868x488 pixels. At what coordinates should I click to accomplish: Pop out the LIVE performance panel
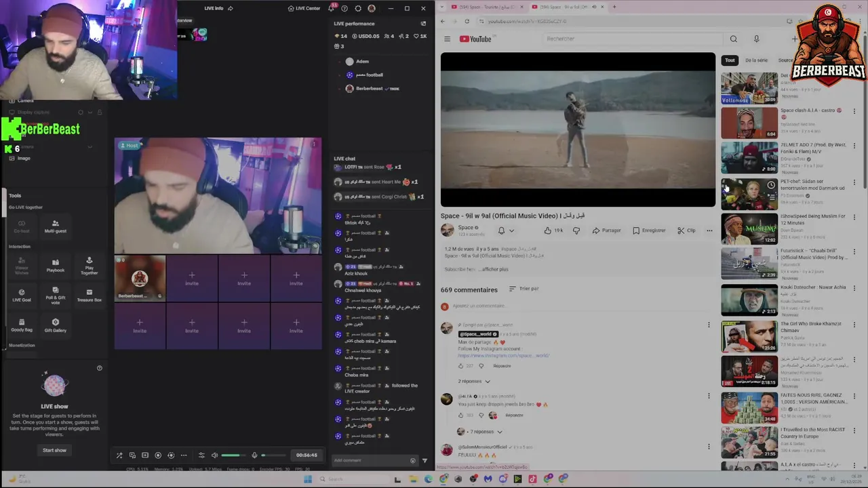click(x=423, y=24)
